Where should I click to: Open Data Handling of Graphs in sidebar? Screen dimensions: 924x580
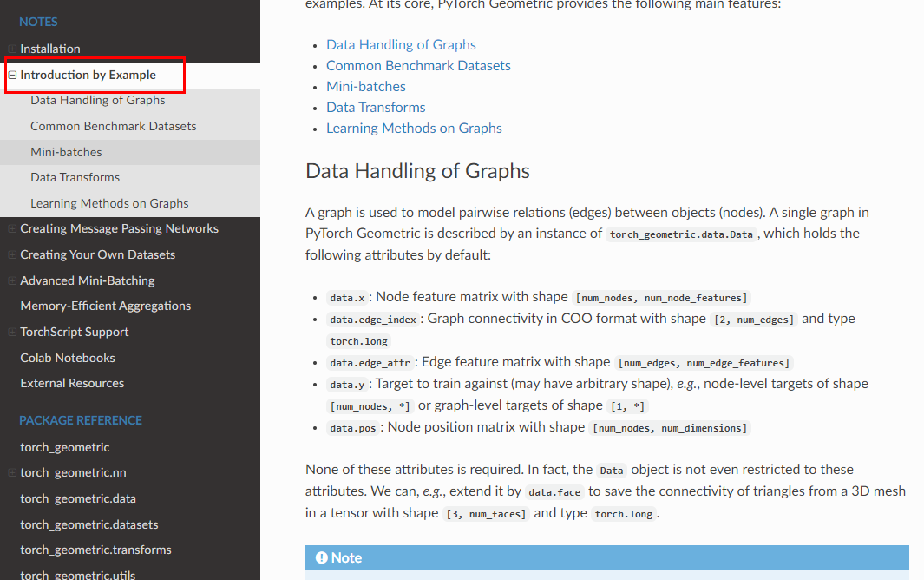coord(98,101)
